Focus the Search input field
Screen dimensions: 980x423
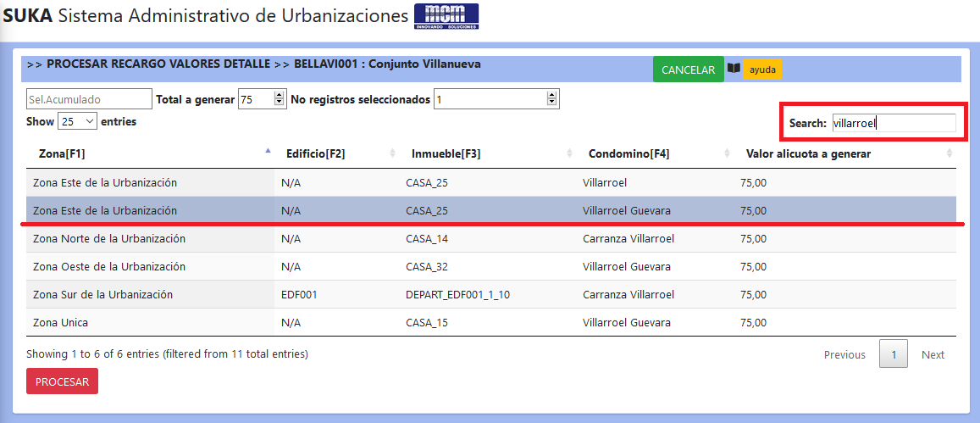(x=894, y=123)
